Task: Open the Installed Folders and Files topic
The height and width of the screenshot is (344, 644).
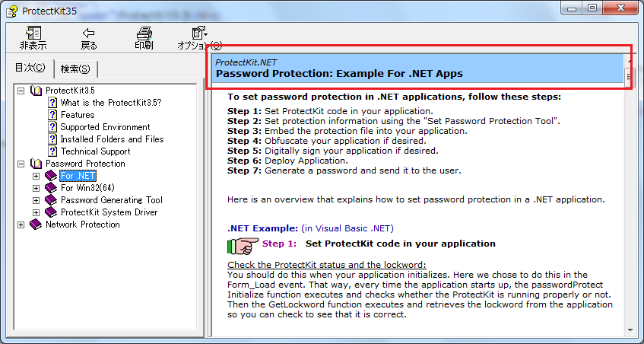Action: pos(112,139)
